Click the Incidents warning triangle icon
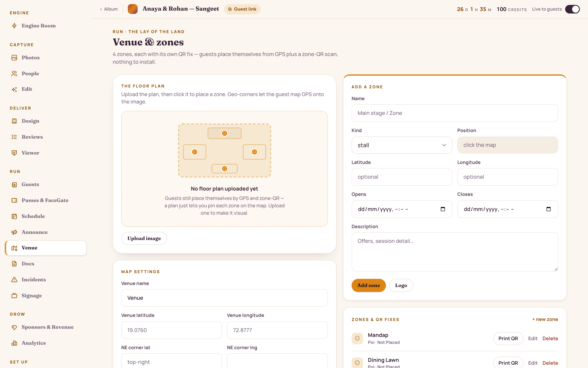The width and height of the screenshot is (588, 368). (14, 280)
